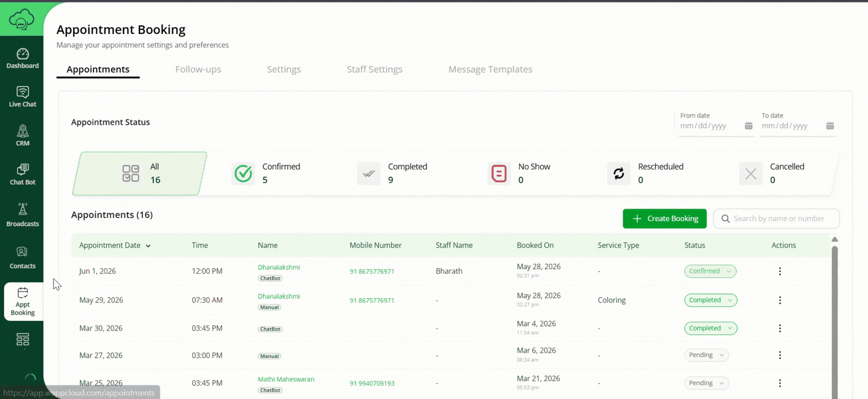Open actions menu for Mar 30, 2026 row
868x399 pixels.
point(780,328)
